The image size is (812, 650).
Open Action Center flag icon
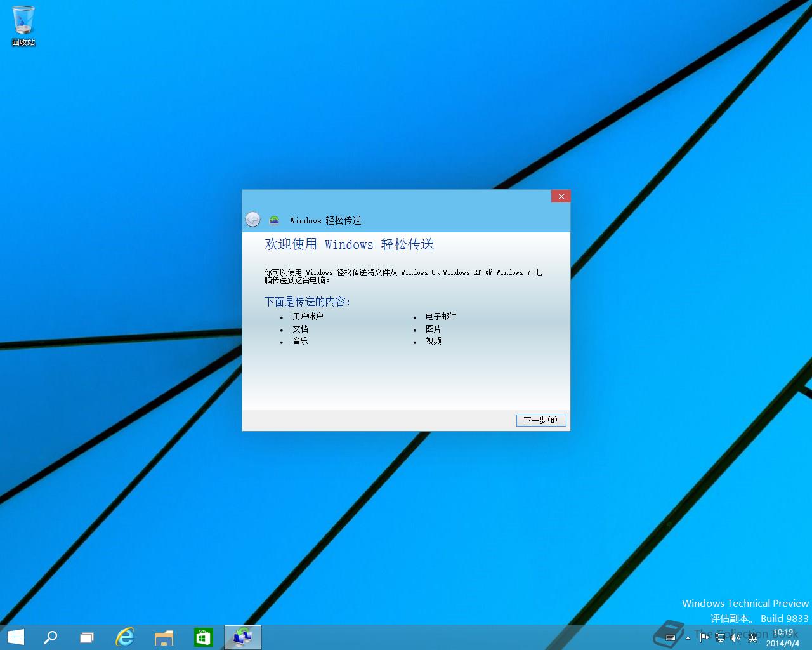(x=704, y=637)
